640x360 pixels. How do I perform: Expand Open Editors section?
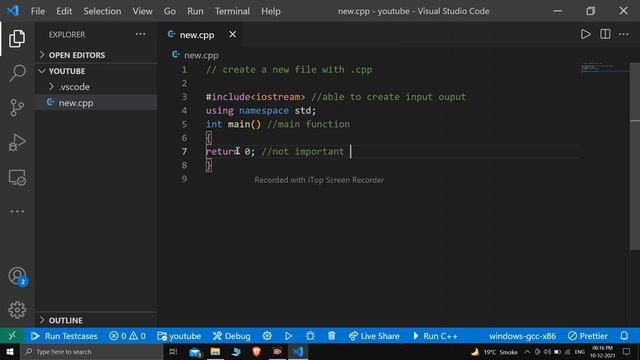click(x=96, y=55)
